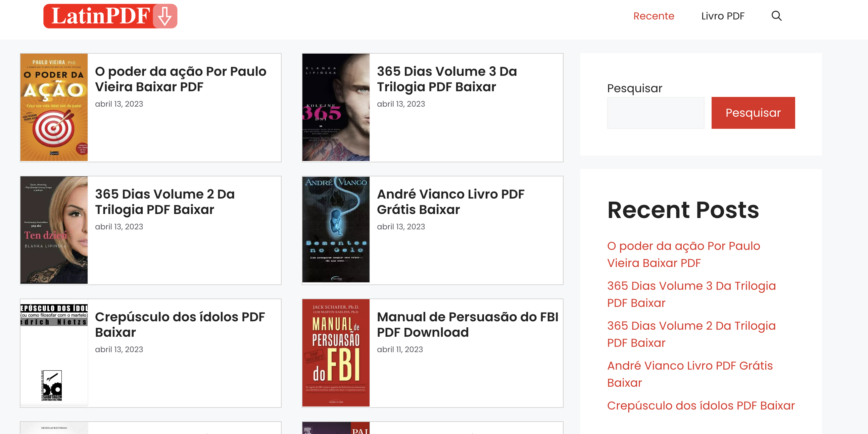Click date under O poder da ação post
The width and height of the screenshot is (868, 434).
click(119, 104)
